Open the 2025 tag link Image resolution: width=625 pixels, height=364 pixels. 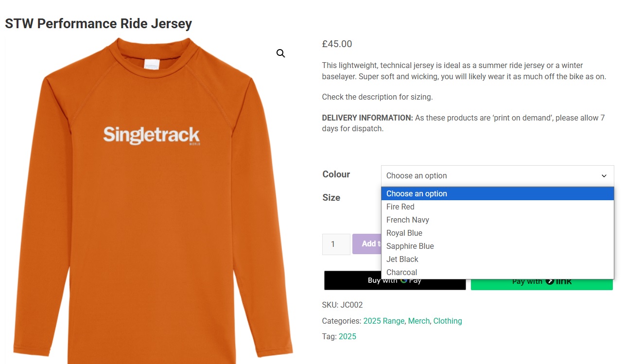(347, 336)
